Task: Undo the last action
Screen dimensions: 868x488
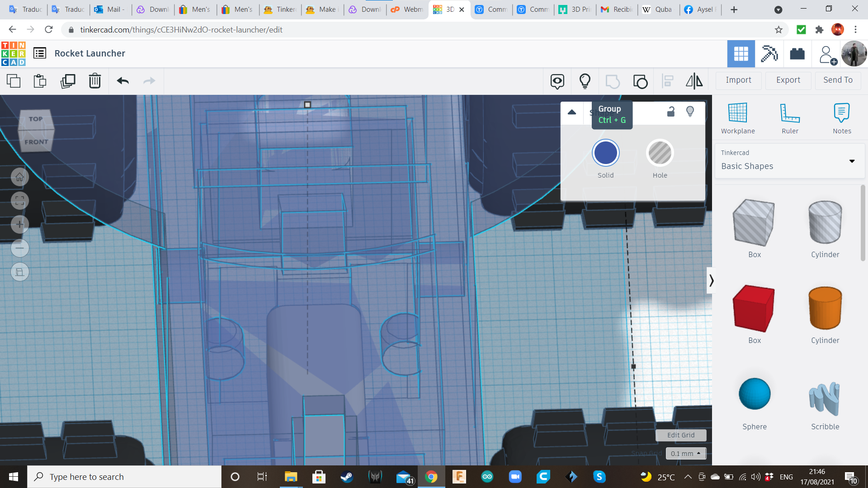Action: [123, 81]
